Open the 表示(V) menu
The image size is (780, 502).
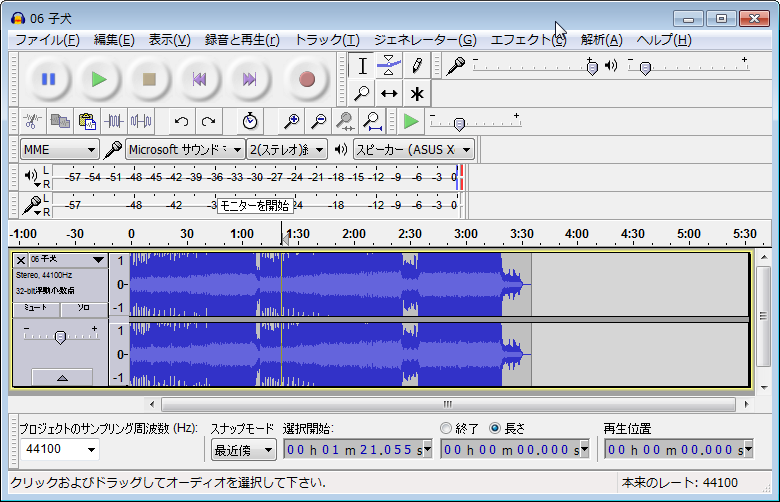(170, 40)
